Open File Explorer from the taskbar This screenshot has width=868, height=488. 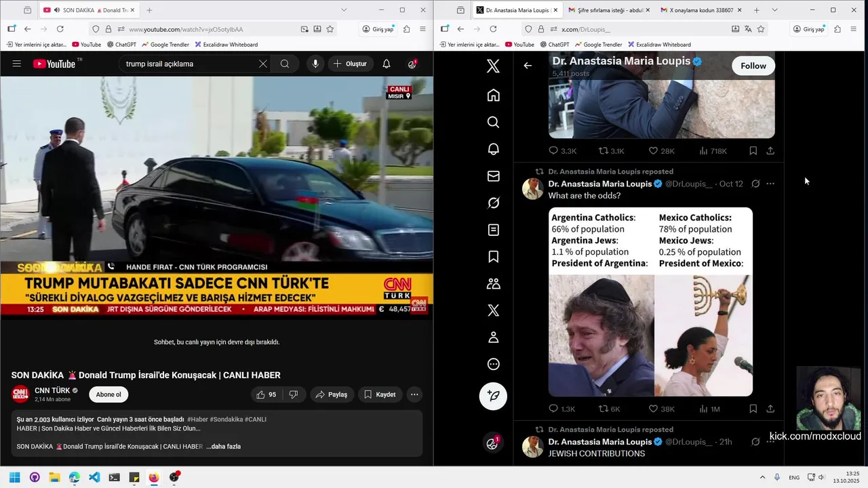(54, 477)
